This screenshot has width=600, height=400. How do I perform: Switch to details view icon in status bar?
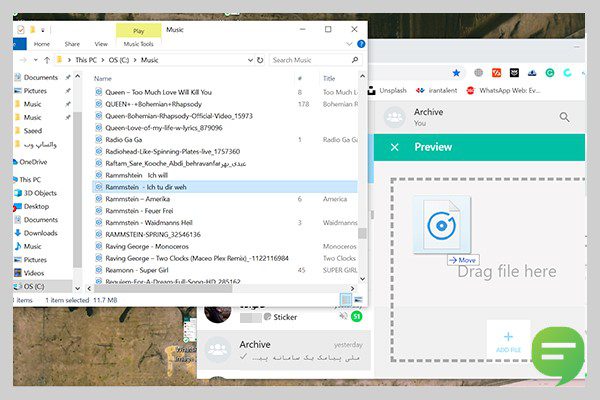point(346,299)
